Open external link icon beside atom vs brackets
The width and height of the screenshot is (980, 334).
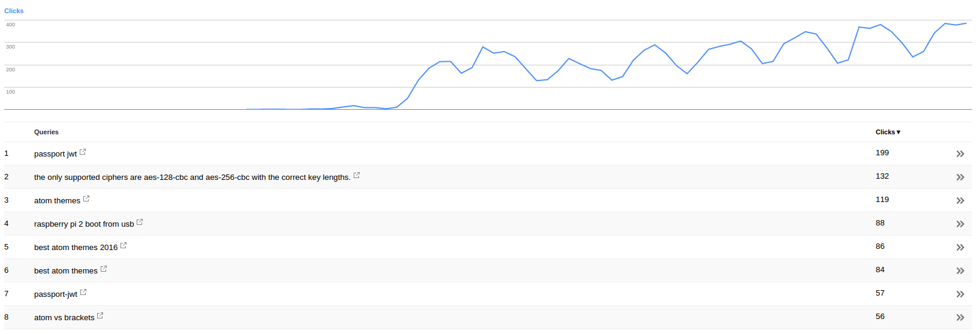(x=100, y=315)
